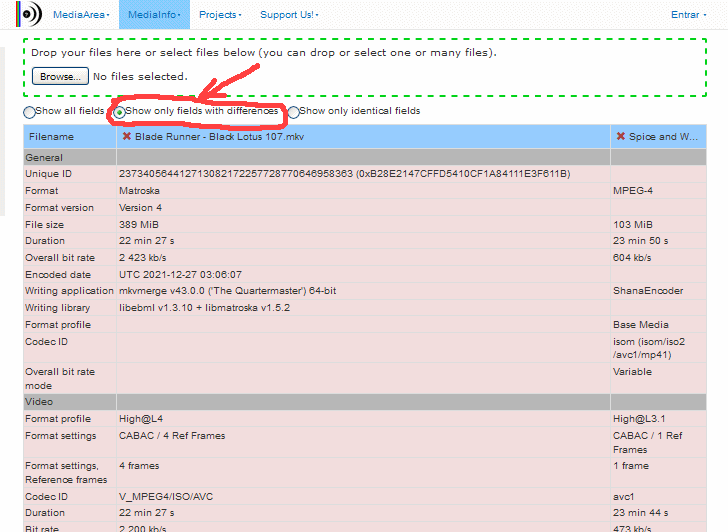Click the 23 min 44 s video duration
The image size is (728, 532).
[641, 513]
